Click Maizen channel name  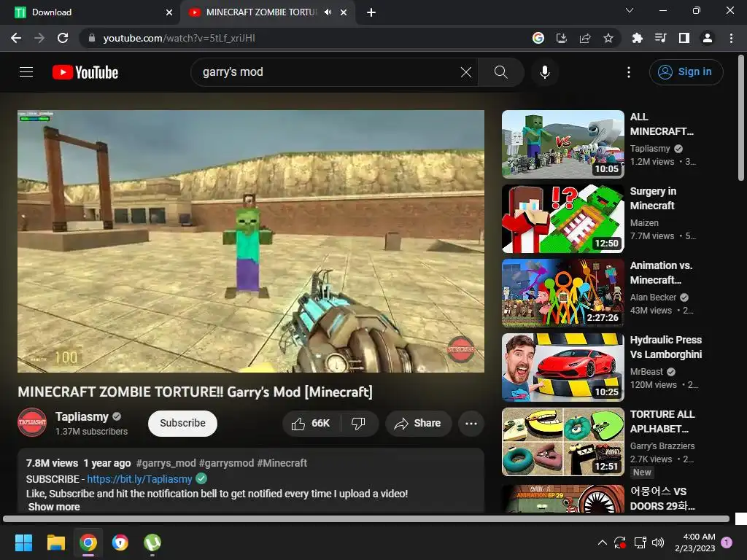(x=644, y=223)
